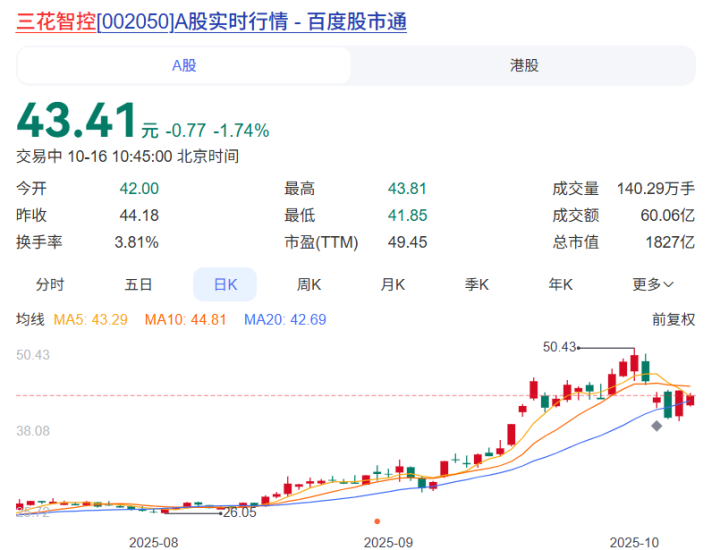Click the 最高 value 43.81
720x550 pixels.
click(407, 188)
